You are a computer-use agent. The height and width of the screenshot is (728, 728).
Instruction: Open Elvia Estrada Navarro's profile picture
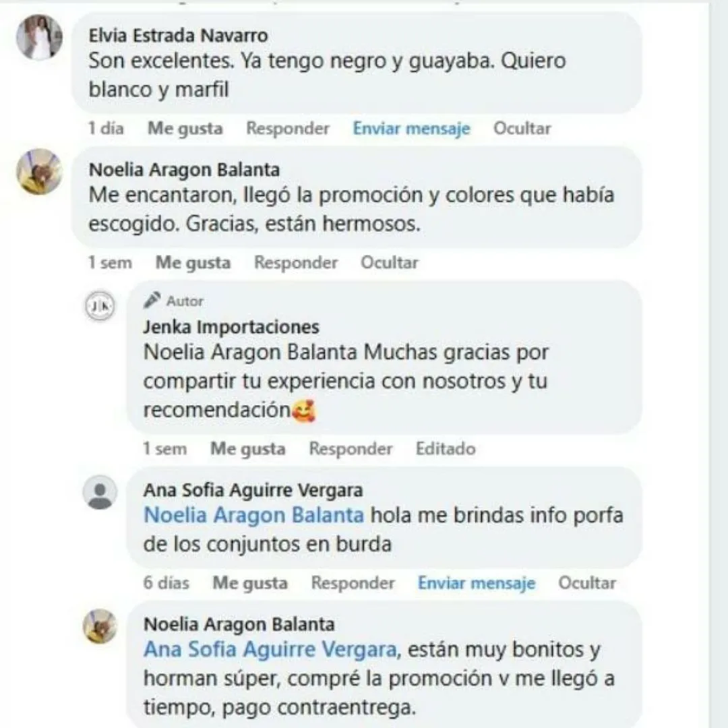[x=40, y=37]
